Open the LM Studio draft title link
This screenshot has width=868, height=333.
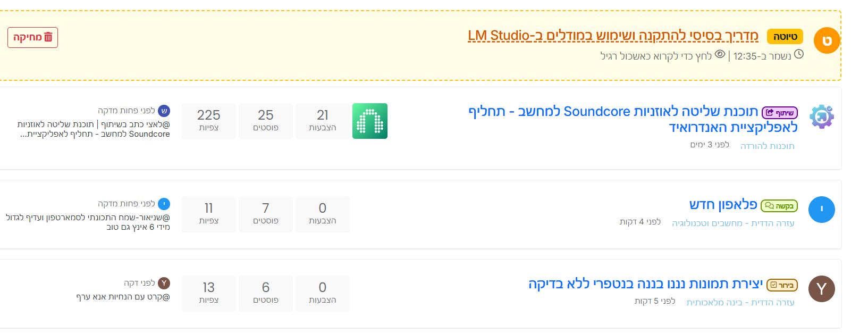coord(613,36)
